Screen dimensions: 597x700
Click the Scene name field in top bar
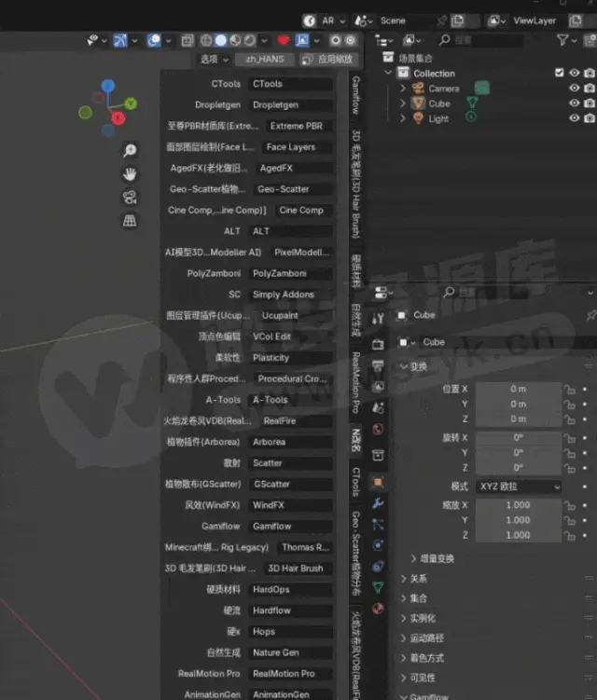[x=407, y=21]
